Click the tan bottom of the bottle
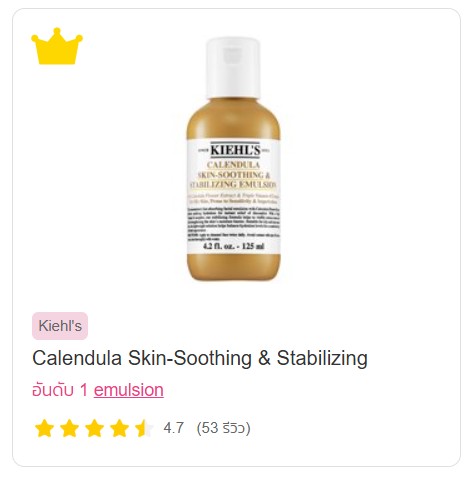This screenshot has height=485, width=468. 233,267
